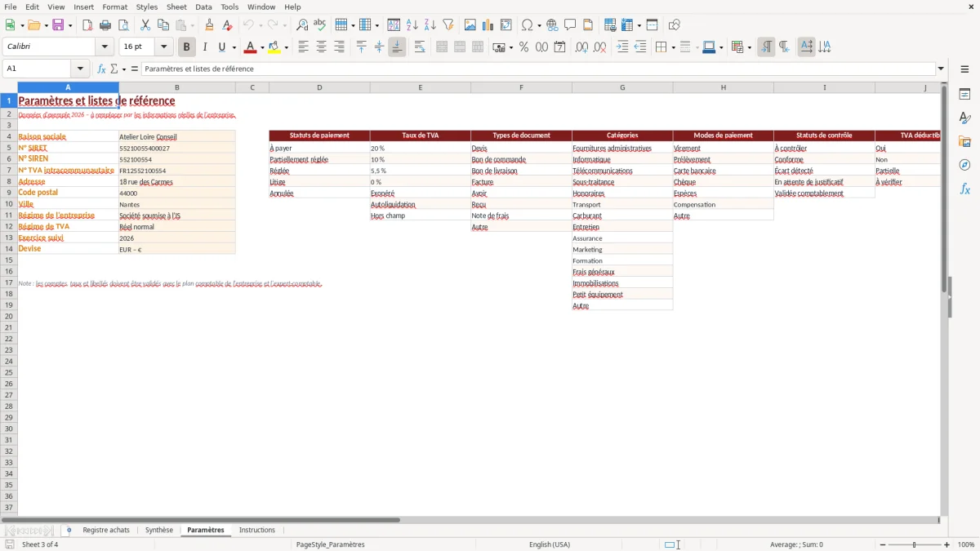Open sidebar Styles panel icon
The width and height of the screenshot is (980, 551).
(964, 118)
